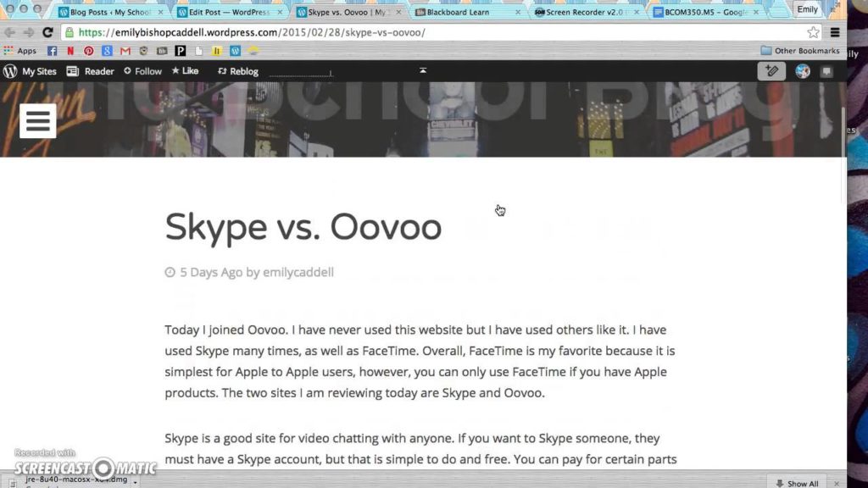Close the Blog Posts tab

(x=160, y=12)
